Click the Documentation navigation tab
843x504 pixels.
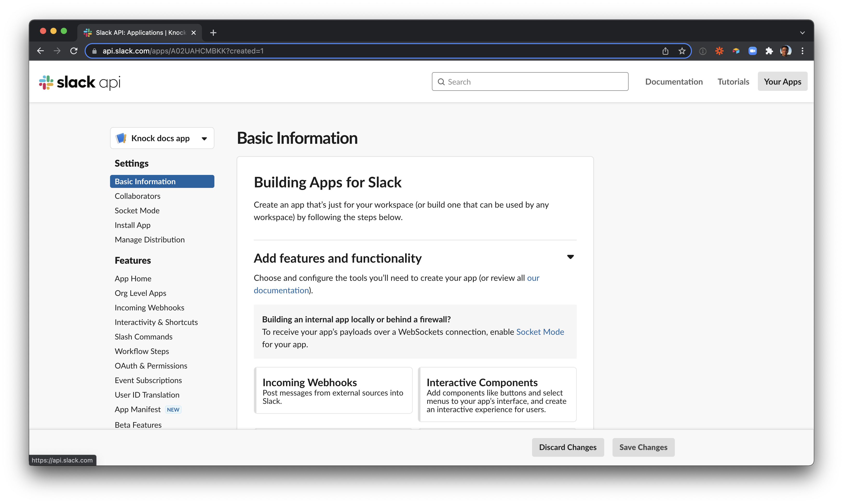(674, 81)
